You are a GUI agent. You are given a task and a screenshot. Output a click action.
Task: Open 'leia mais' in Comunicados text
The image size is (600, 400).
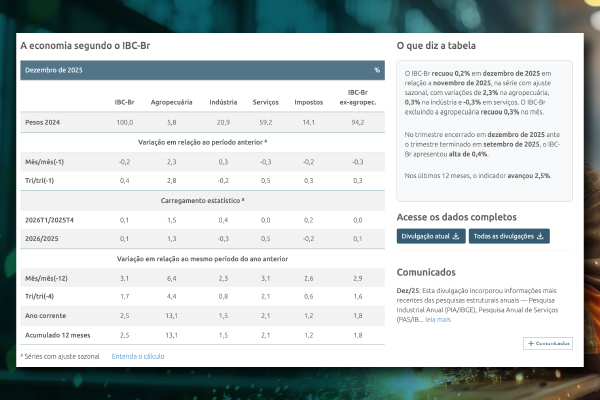[438, 319]
